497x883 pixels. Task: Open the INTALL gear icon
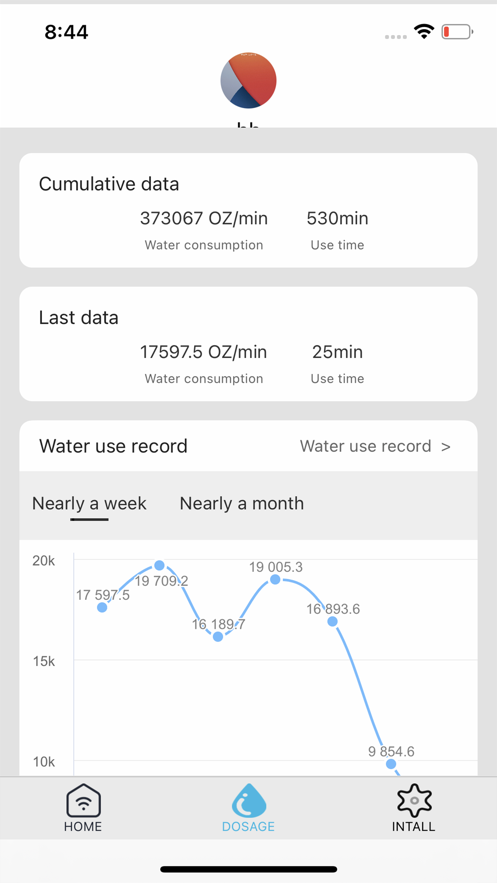click(414, 800)
